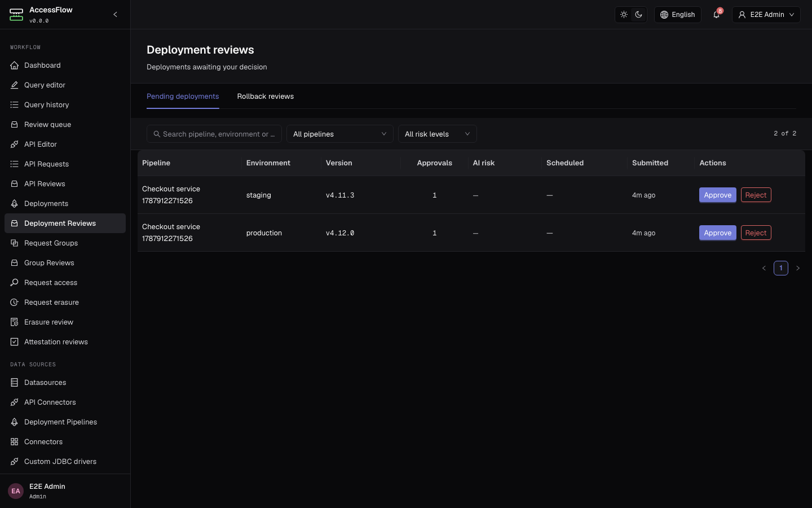Click the 2 of 2 results count
Screen dimensions: 812x508
pyautogui.click(x=785, y=134)
